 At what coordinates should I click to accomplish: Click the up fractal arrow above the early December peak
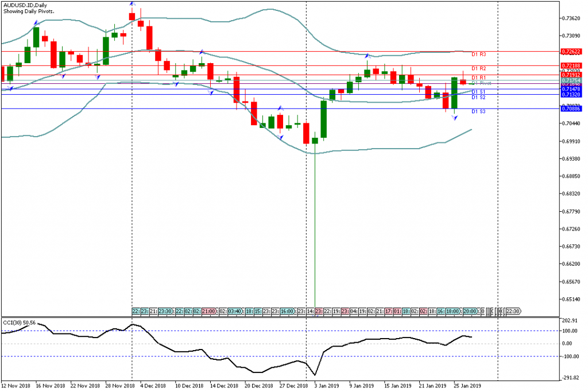click(x=132, y=4)
